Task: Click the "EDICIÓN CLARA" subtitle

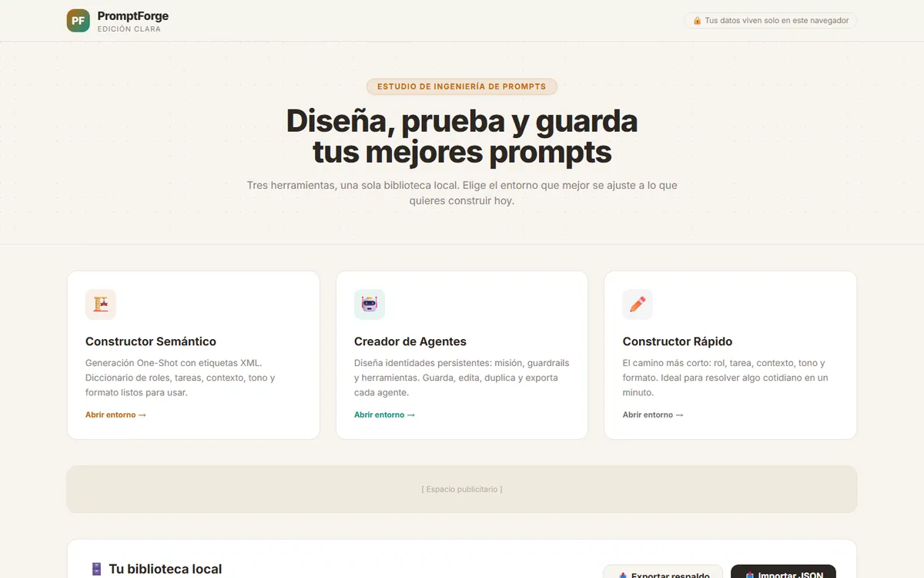Action: click(129, 29)
